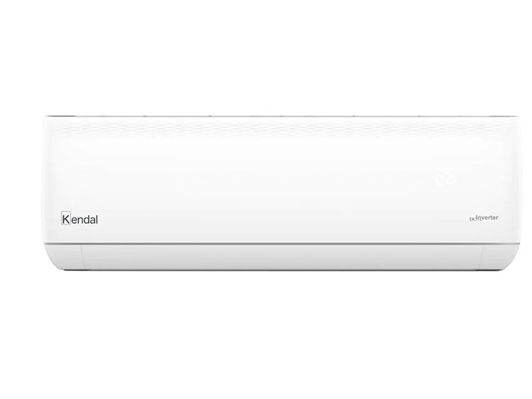Screen dimensions: 532x399
Task: Click the right end cap beside the flap
Action: click(x=499, y=256)
